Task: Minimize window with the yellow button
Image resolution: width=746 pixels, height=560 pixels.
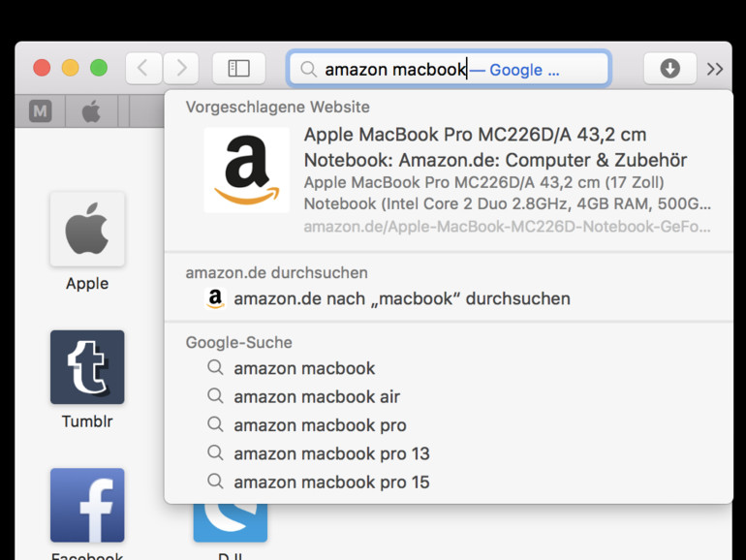Action: click(x=71, y=68)
